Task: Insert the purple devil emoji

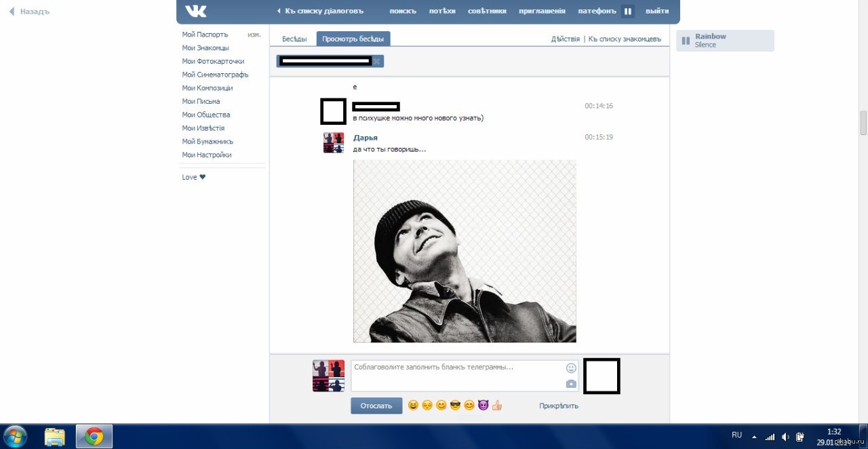Action: pyautogui.click(x=483, y=406)
